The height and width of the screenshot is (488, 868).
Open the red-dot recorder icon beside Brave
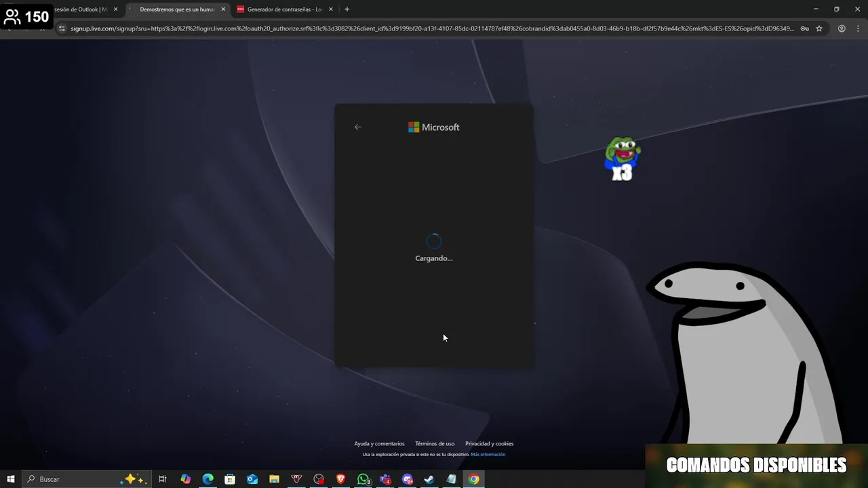click(319, 479)
